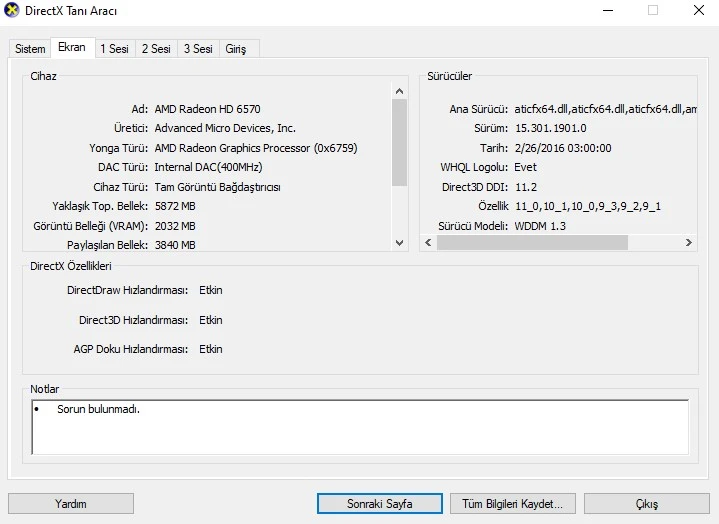
Task: Click the 5872 MB total memory value
Action: (x=175, y=206)
